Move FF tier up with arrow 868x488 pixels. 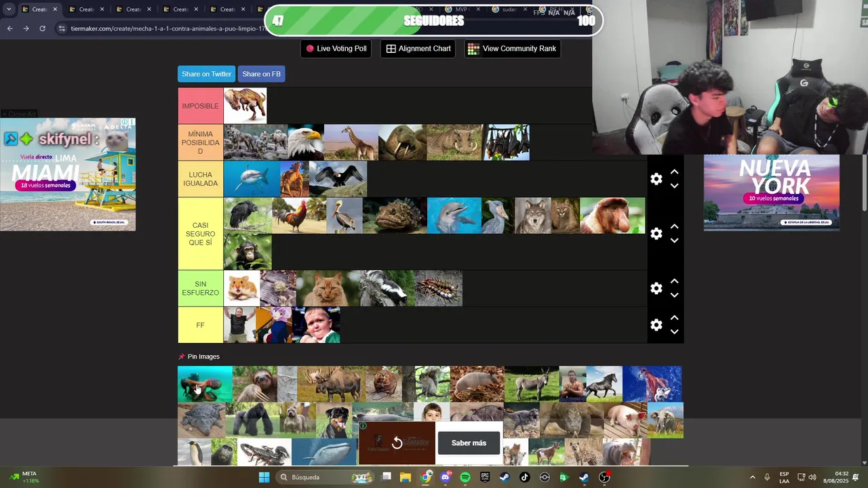[x=674, y=318]
